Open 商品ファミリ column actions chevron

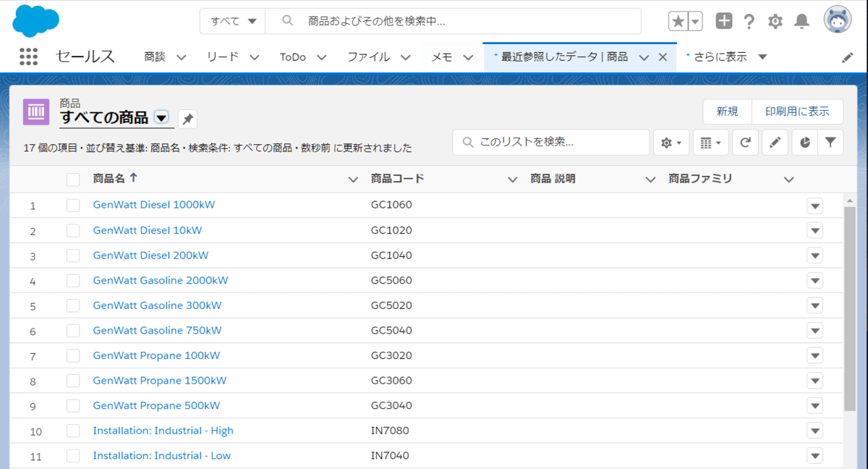point(789,179)
